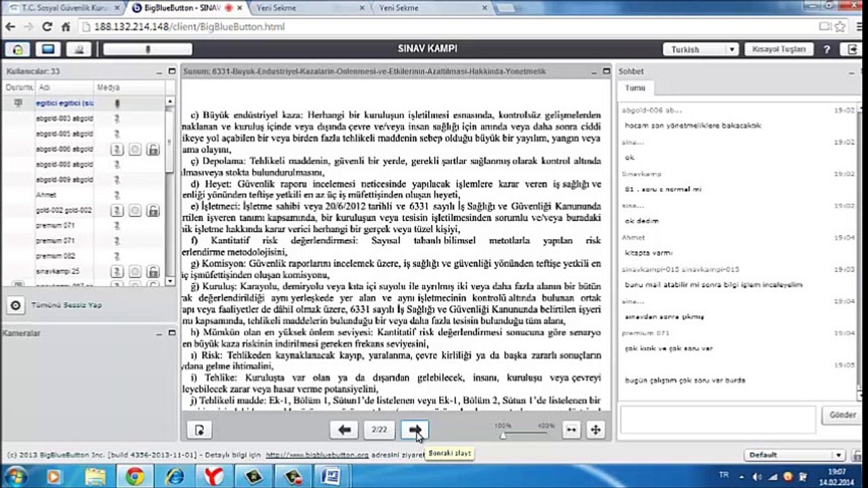Click the Windows Start button

click(x=15, y=476)
